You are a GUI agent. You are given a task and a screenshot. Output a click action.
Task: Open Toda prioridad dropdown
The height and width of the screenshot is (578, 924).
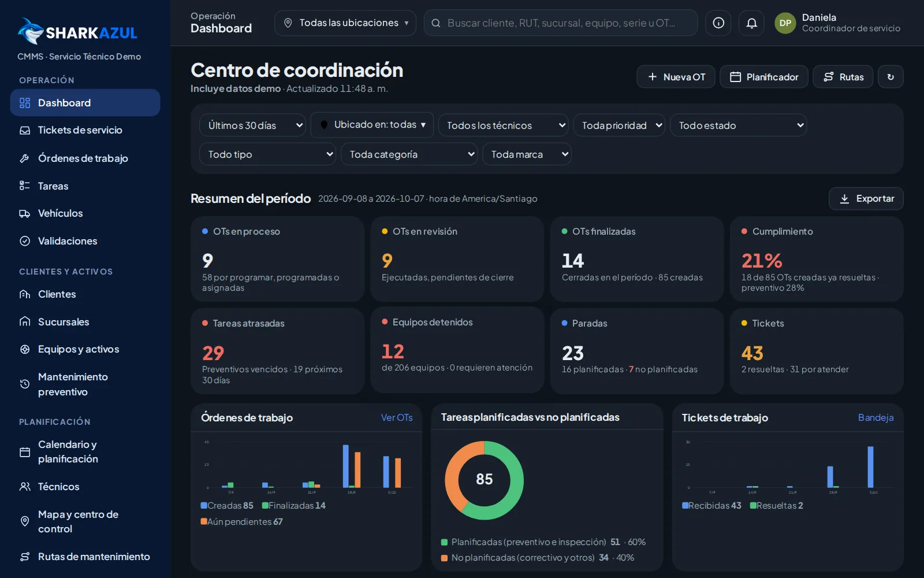[619, 125]
